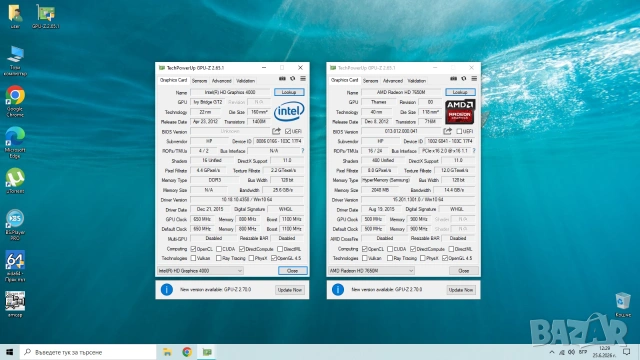The width and height of the screenshot is (640, 360).
Task: Switch to Validation tab in AMD window
Action: point(416,81)
